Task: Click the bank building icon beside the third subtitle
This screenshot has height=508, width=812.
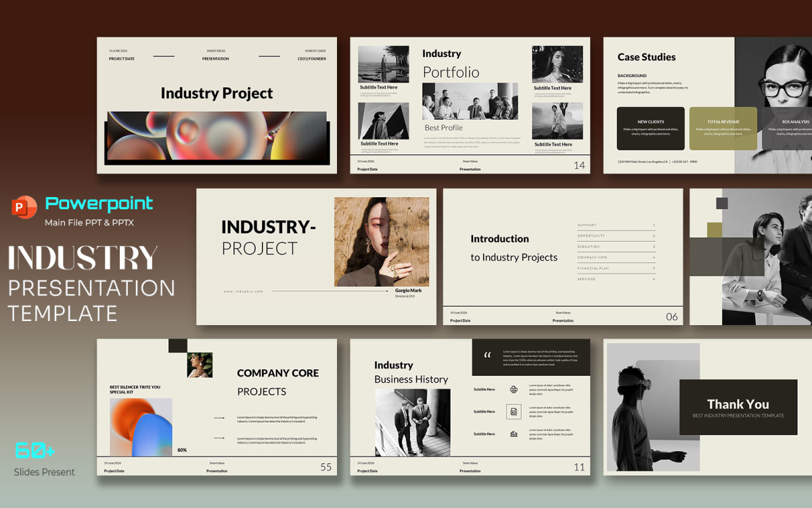Action: (514, 434)
